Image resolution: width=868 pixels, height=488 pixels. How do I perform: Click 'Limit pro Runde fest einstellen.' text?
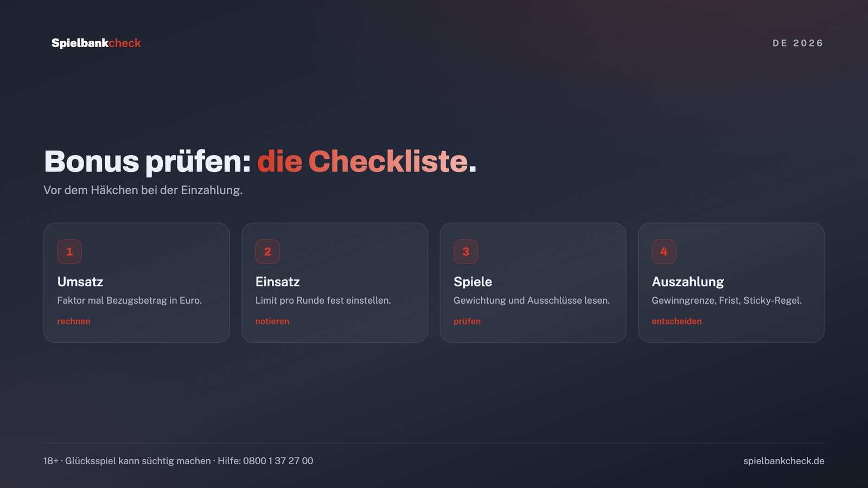pyautogui.click(x=323, y=300)
